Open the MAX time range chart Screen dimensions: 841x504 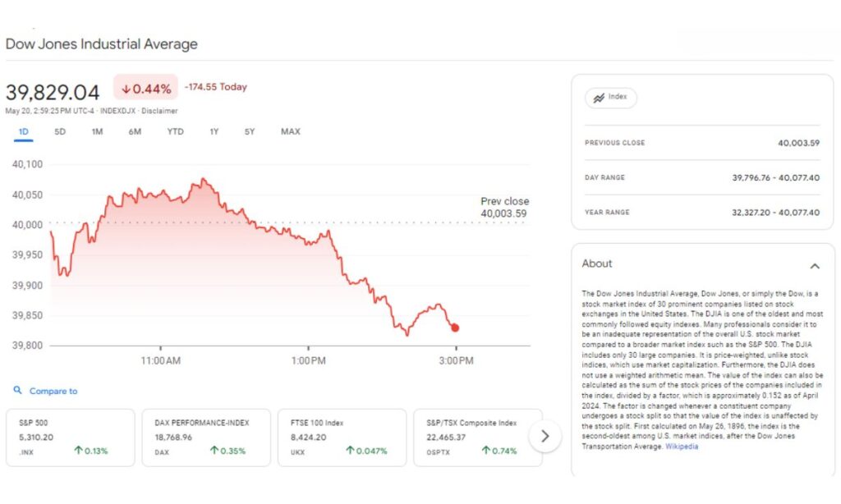pyautogui.click(x=290, y=131)
